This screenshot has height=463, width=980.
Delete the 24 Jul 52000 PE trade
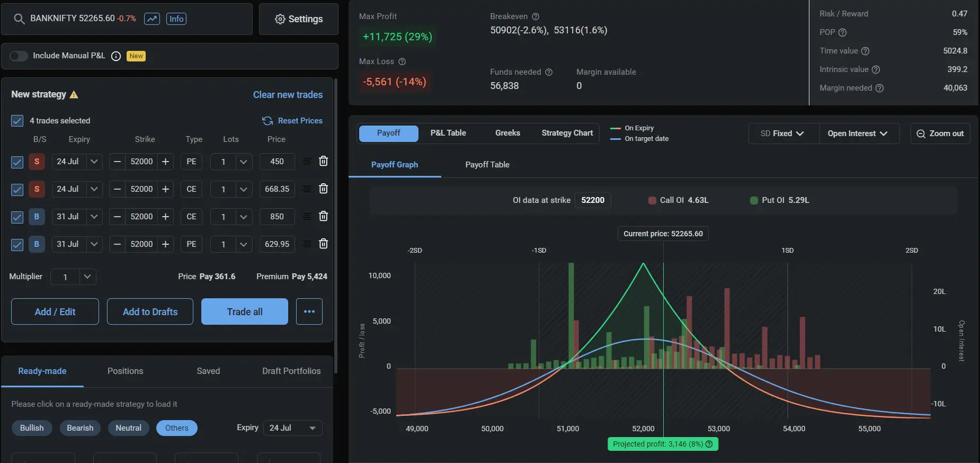pyautogui.click(x=323, y=161)
